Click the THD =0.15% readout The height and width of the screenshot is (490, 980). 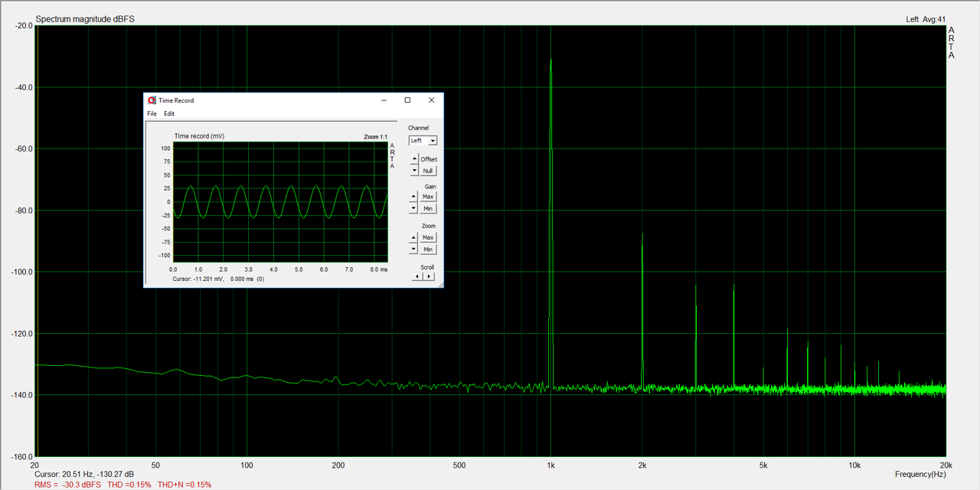(x=128, y=485)
